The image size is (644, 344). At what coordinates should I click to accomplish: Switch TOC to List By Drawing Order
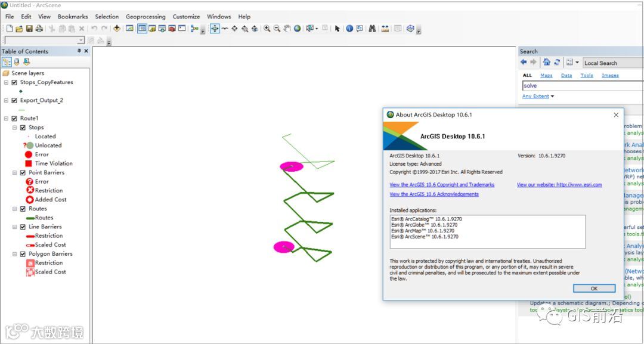(x=7, y=62)
